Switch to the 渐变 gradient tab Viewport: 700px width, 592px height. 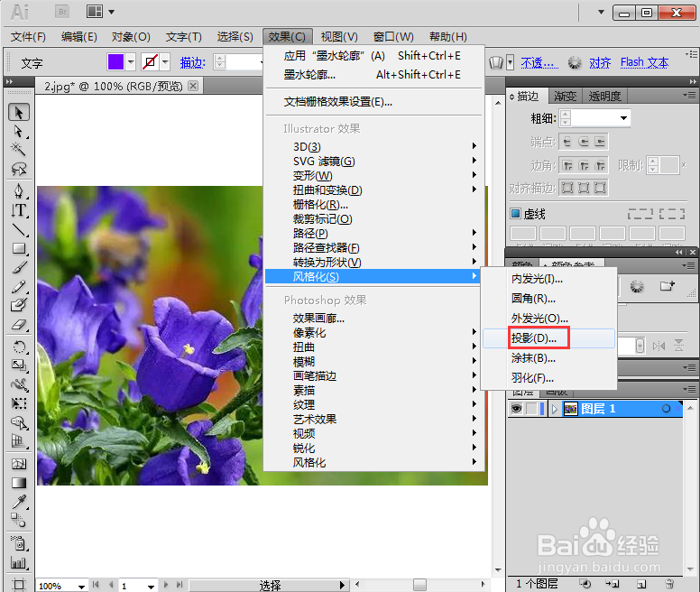coord(565,96)
